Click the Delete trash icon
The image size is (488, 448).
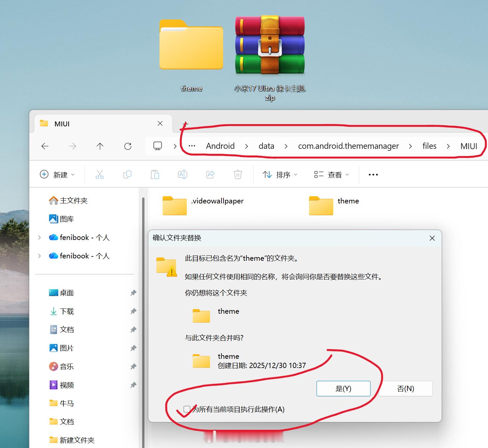238,174
